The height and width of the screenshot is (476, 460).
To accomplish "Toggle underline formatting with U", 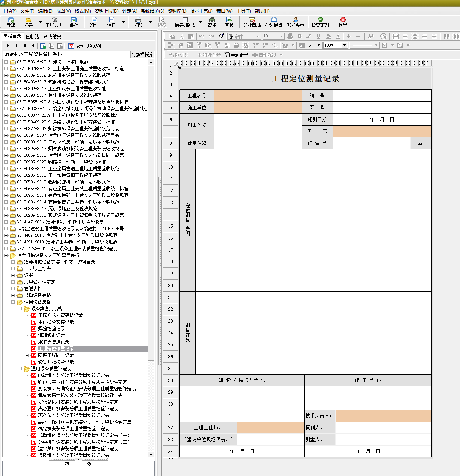I will tap(318, 36).
